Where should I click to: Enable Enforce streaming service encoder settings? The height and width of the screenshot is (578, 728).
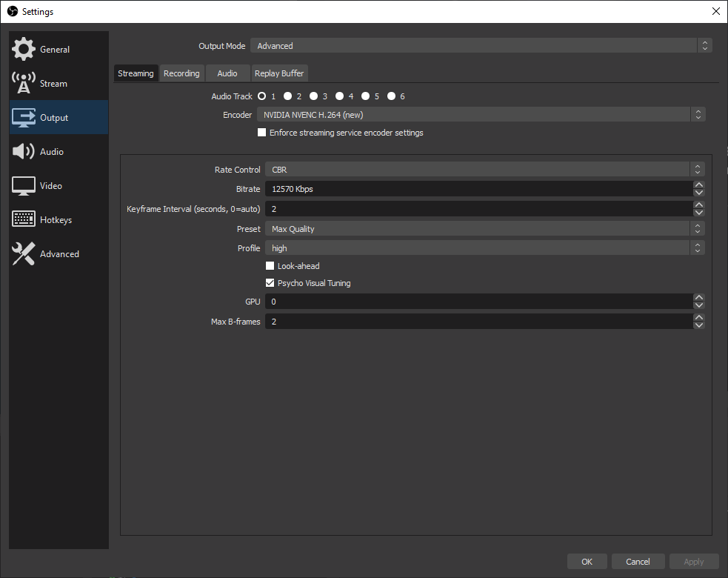[x=261, y=132]
